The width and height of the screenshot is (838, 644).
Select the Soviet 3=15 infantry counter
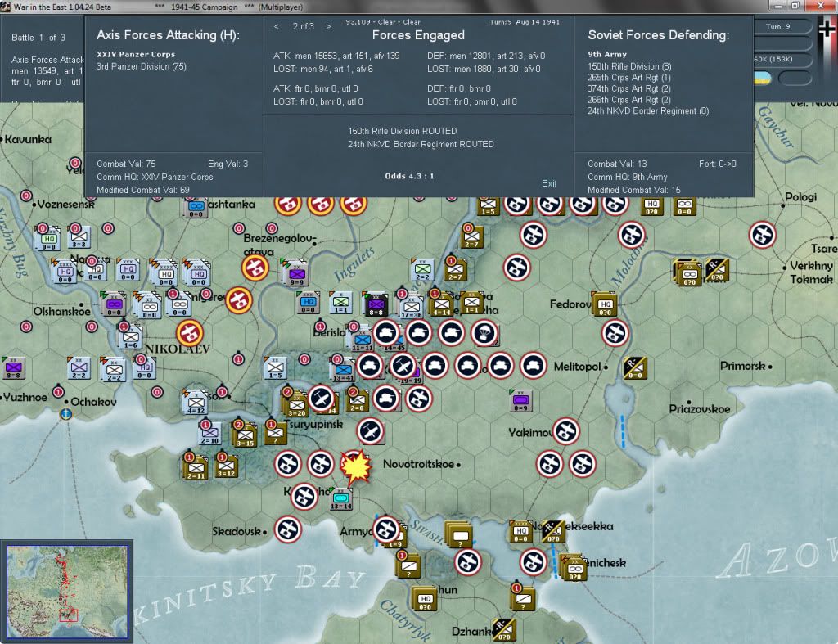pyautogui.click(x=244, y=436)
